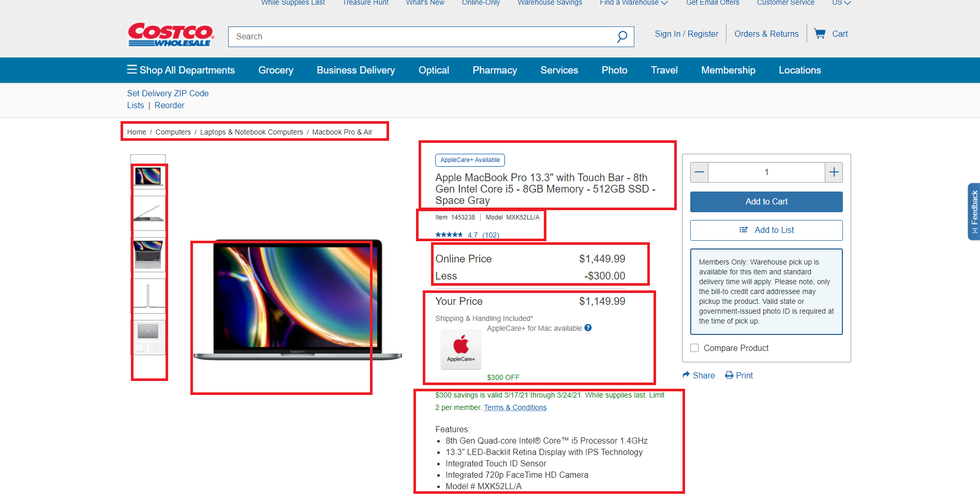
Task: Open Online-Only top link
Action: 481,3
